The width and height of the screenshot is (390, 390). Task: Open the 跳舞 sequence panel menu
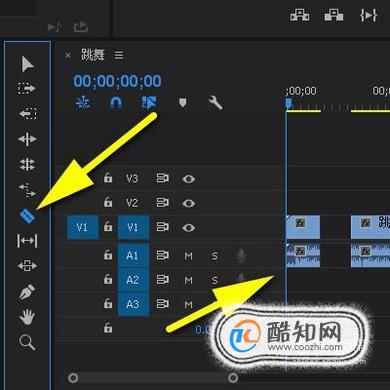tap(119, 55)
